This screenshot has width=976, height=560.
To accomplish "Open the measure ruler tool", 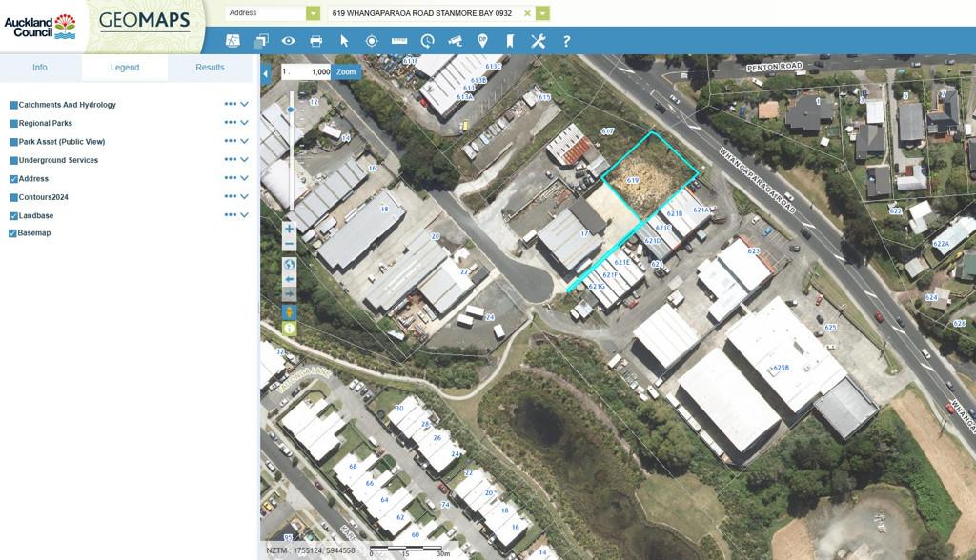I will coord(399,41).
